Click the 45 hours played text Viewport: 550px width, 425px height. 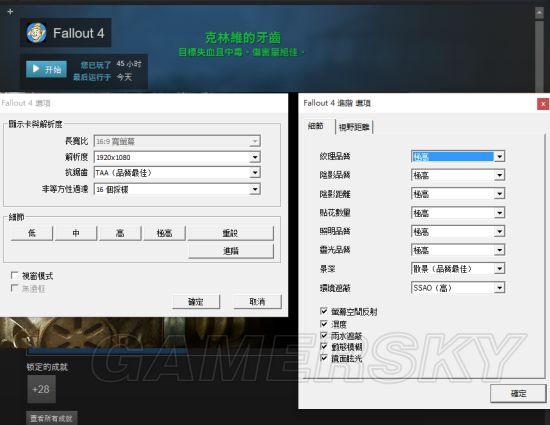129,64
